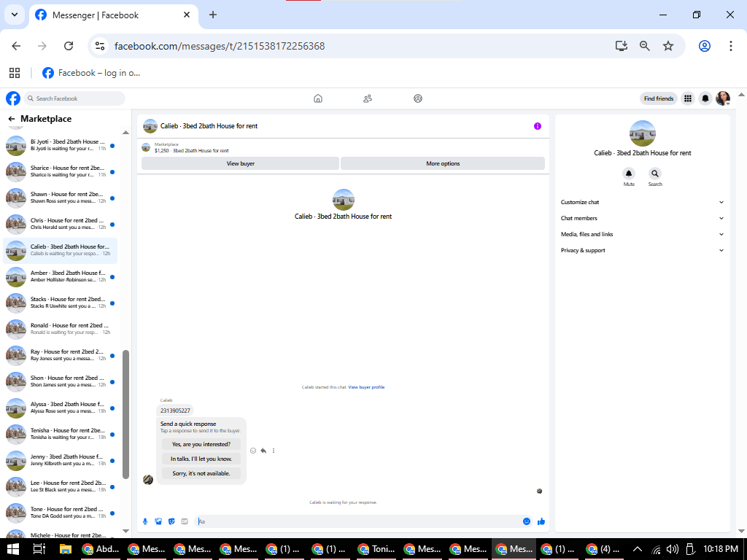Screen dimensions: 747x560
Task: Click the voice clip microphone icon
Action: tap(145, 521)
